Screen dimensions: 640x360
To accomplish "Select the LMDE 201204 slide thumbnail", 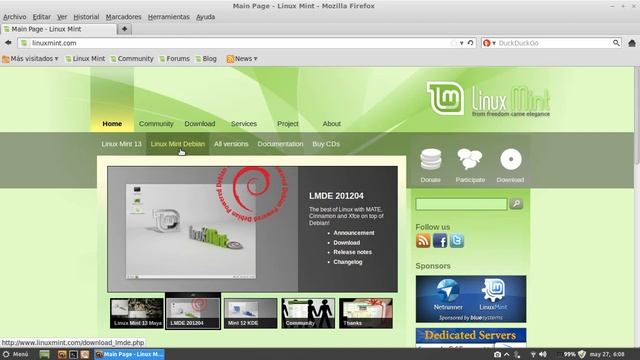I will click(193, 313).
